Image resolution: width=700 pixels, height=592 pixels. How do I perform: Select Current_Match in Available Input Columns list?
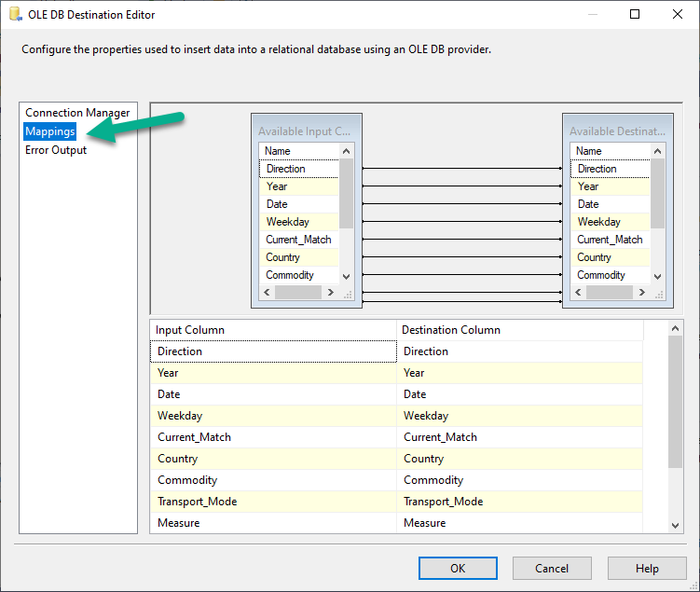pos(298,240)
